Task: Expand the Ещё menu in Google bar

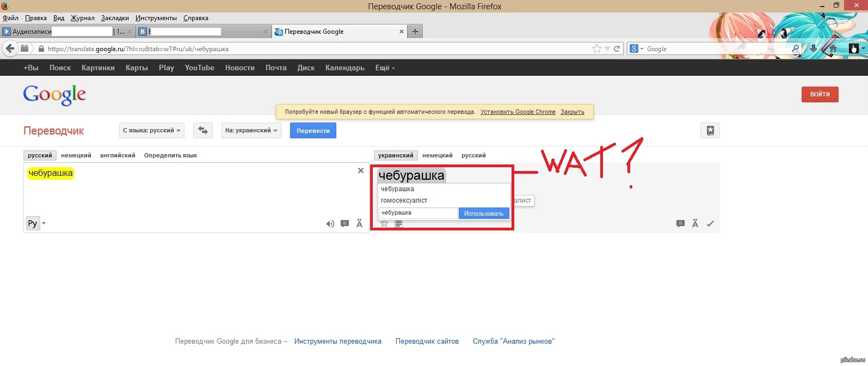Action: pyautogui.click(x=385, y=68)
